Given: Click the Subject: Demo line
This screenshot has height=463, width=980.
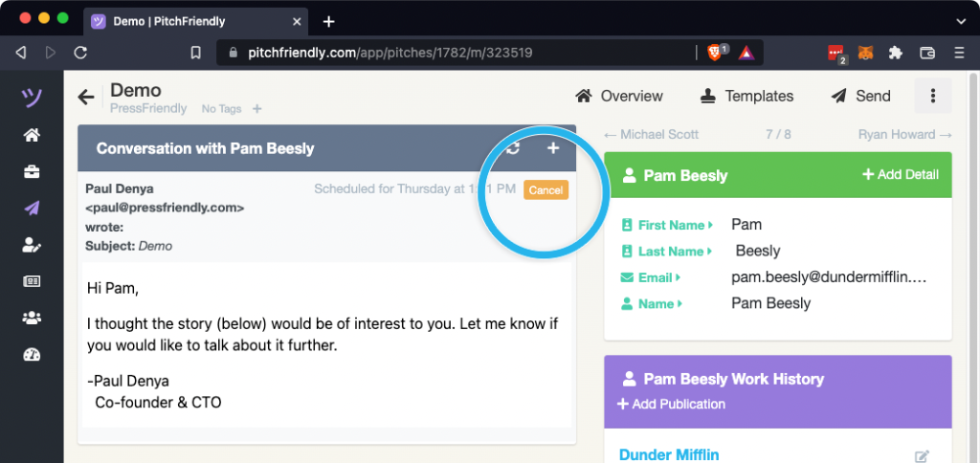Looking at the screenshot, I should (x=128, y=246).
